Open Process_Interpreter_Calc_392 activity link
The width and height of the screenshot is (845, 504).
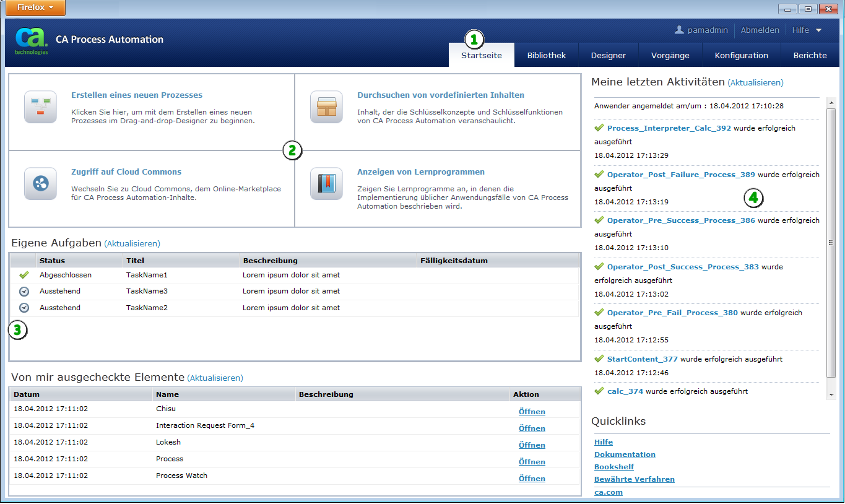pos(669,128)
